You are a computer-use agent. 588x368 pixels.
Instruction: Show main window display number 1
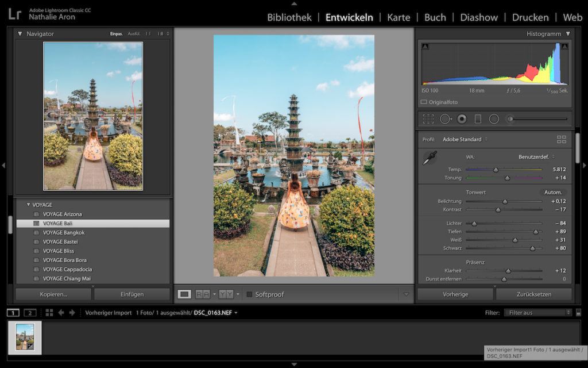point(13,312)
